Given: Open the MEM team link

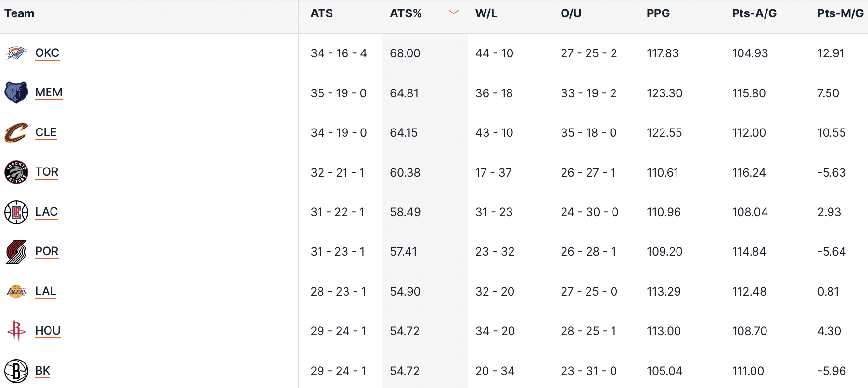Looking at the screenshot, I should 49,92.
